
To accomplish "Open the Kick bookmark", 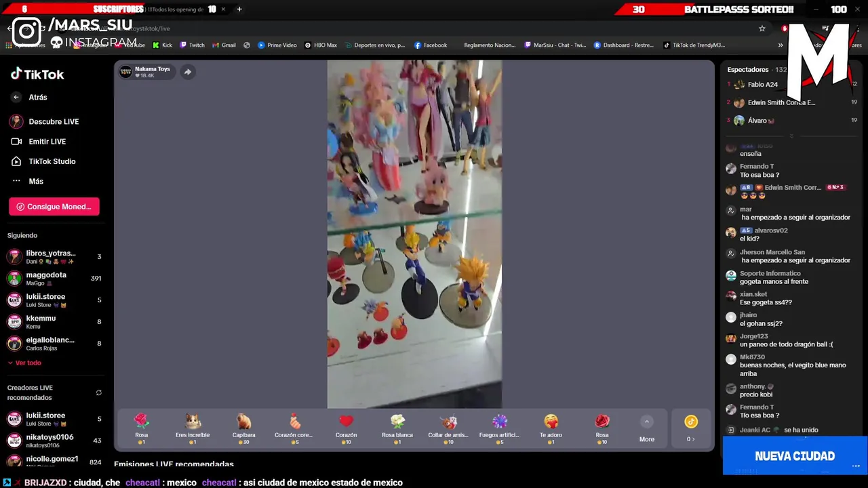I will (162, 45).
